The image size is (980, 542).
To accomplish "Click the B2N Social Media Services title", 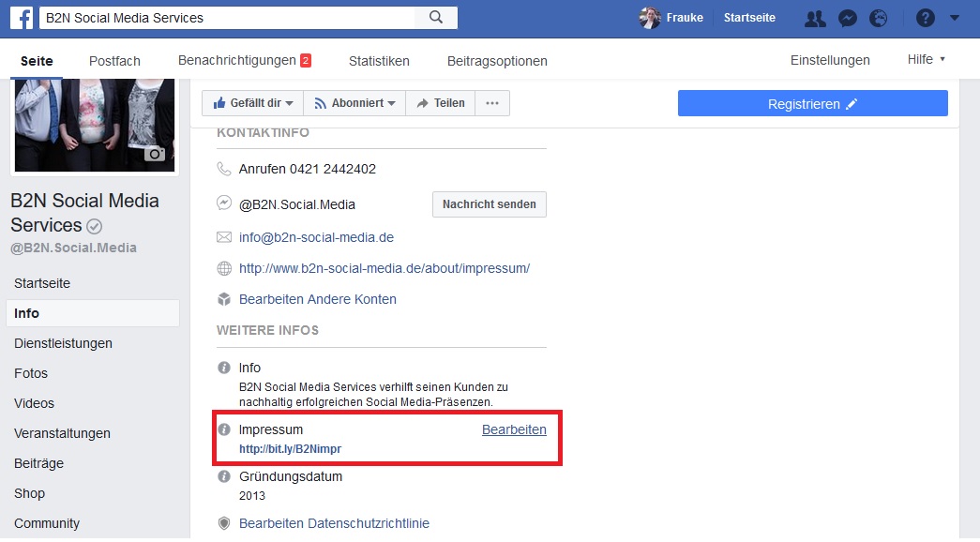I will tap(84, 213).
